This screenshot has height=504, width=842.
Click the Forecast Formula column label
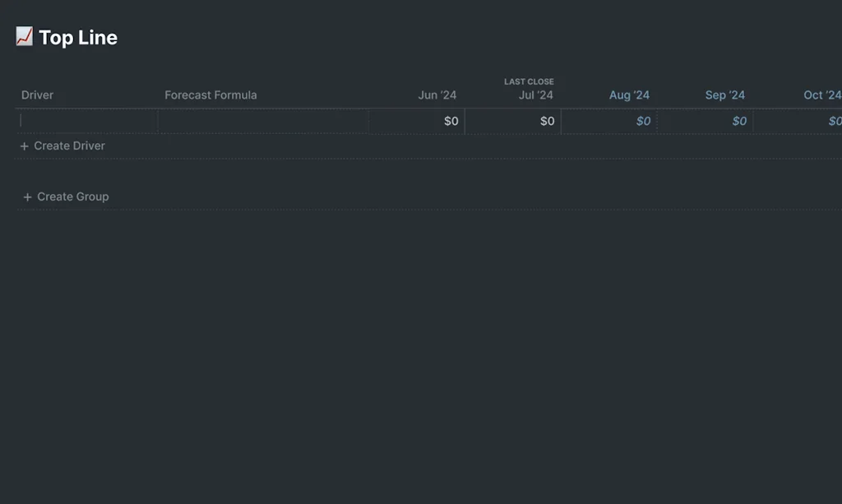pyautogui.click(x=210, y=95)
